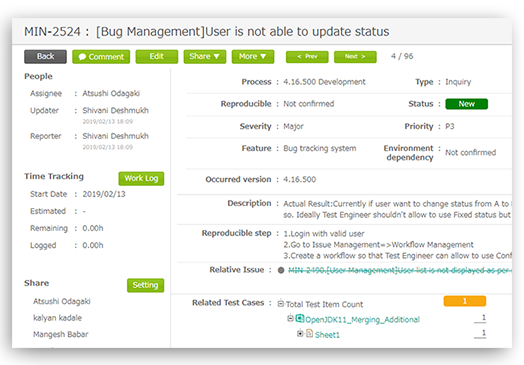Click assignee name Atsushi Odagaki
Screen dimensions: 524x365
[x=111, y=94]
